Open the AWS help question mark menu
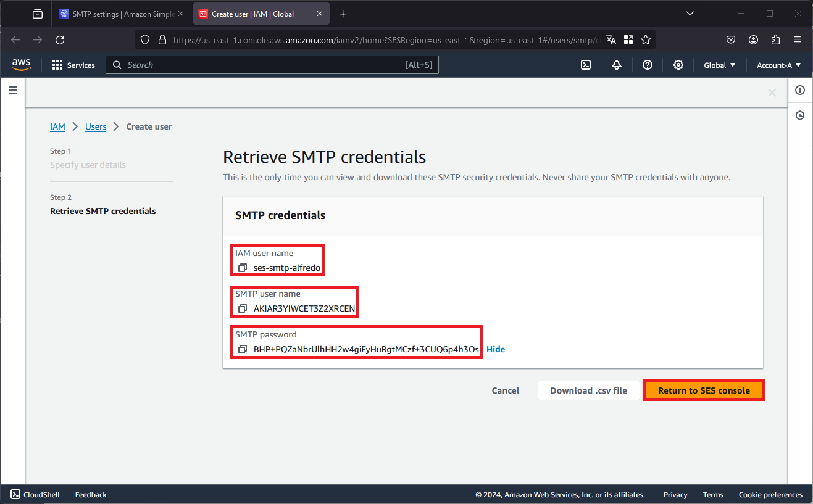This screenshot has width=813, height=504. coord(648,65)
